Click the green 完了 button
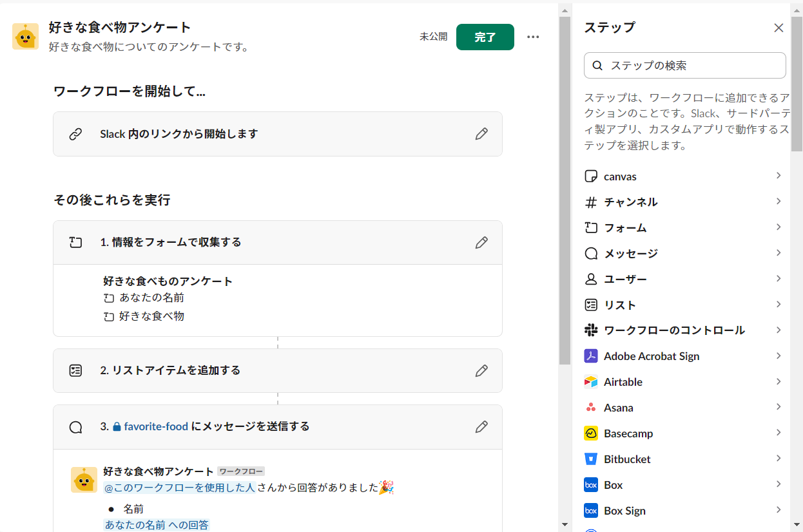The height and width of the screenshot is (532, 803). 485,37
